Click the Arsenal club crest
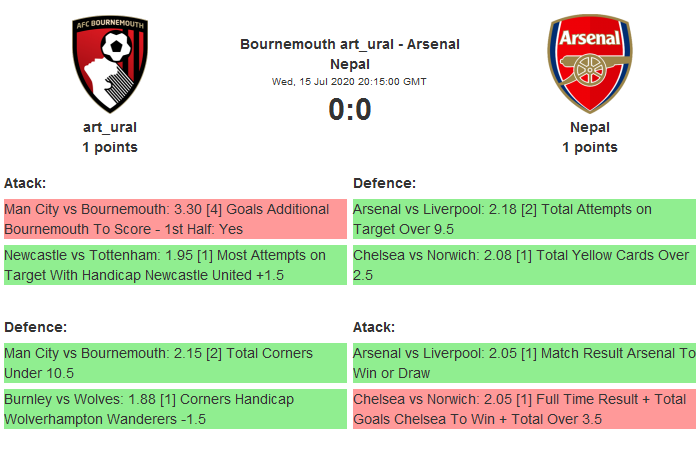700x460 pixels. (x=589, y=63)
